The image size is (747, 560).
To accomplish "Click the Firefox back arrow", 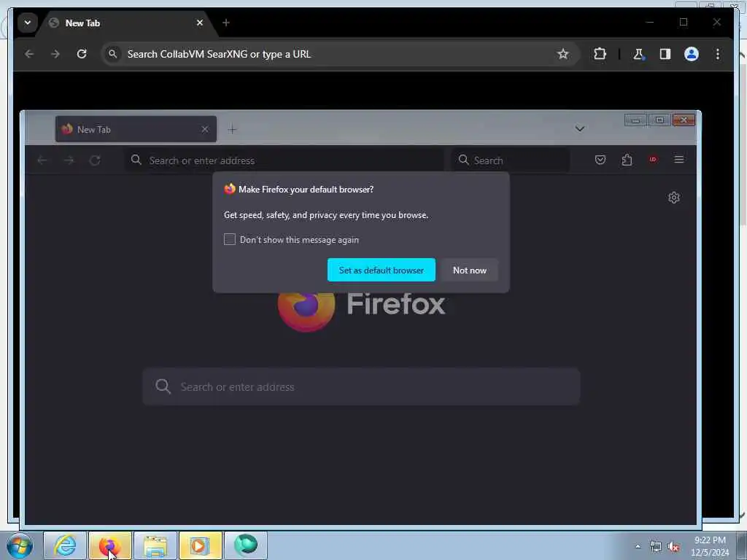I will click(42, 160).
